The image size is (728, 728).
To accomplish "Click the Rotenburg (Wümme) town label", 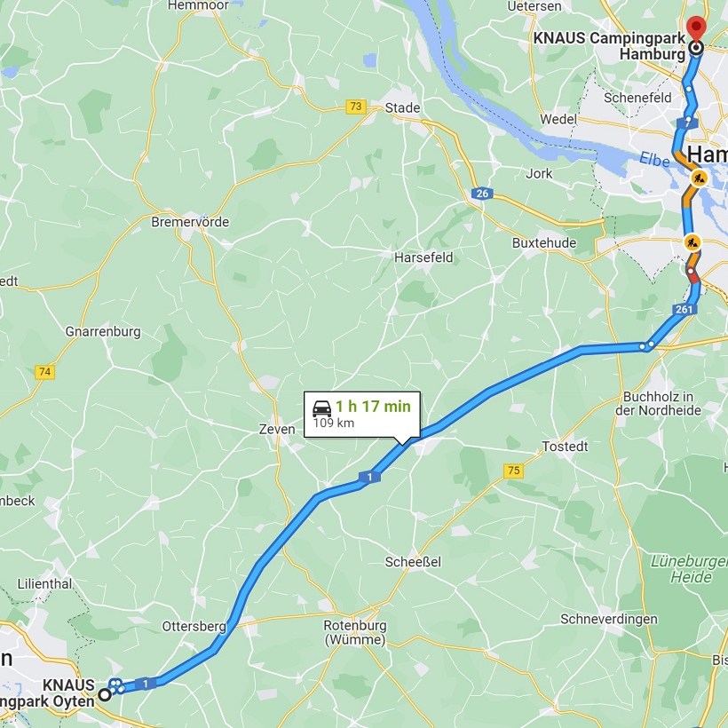I will pyautogui.click(x=355, y=632).
